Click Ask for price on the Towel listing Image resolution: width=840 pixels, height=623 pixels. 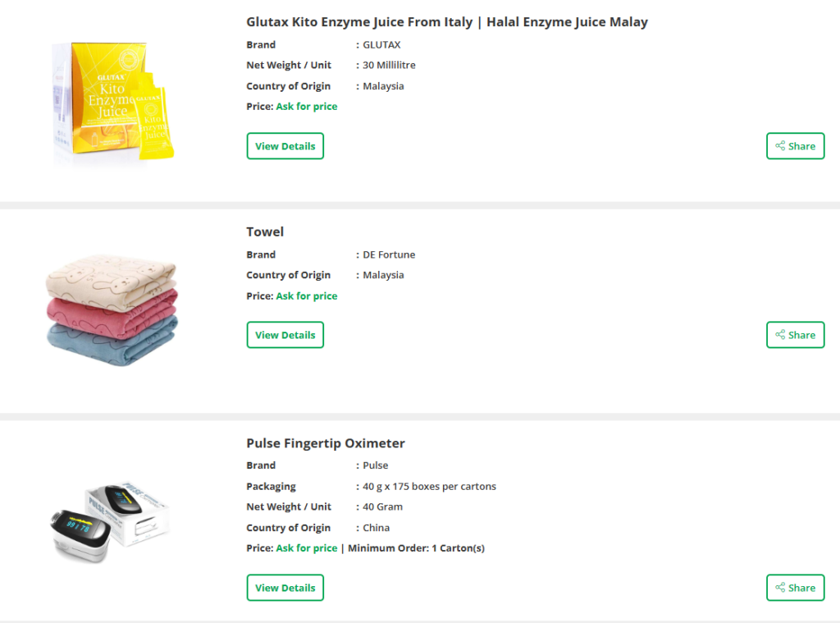click(306, 296)
